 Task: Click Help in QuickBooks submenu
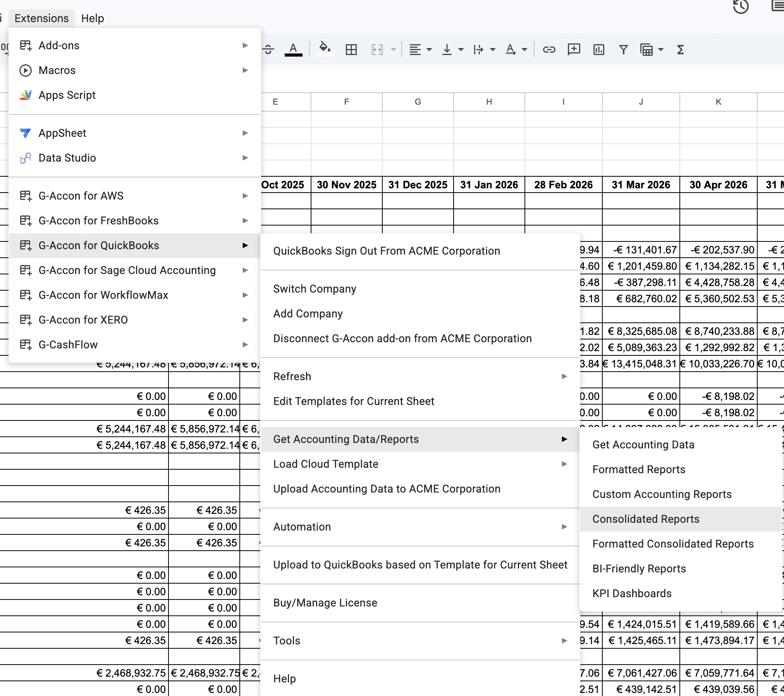pyautogui.click(x=420, y=679)
